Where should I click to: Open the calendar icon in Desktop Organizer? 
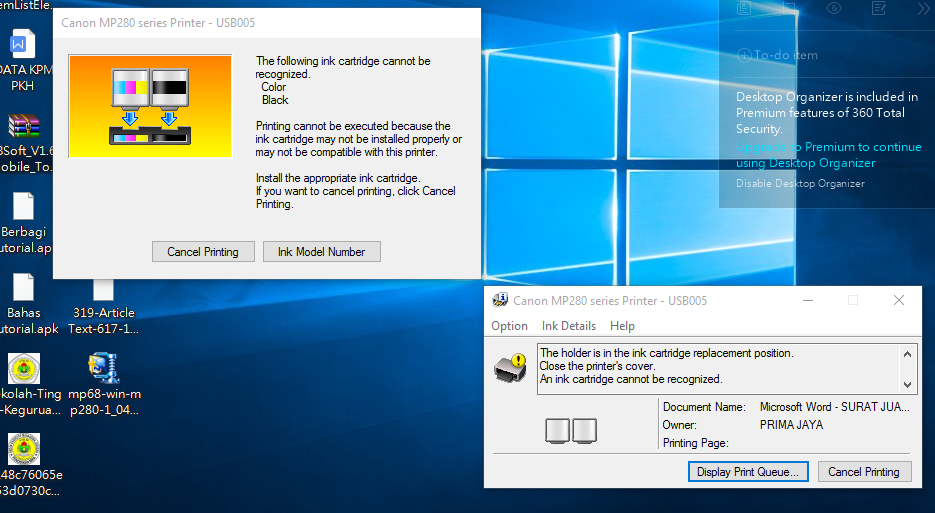(x=789, y=8)
